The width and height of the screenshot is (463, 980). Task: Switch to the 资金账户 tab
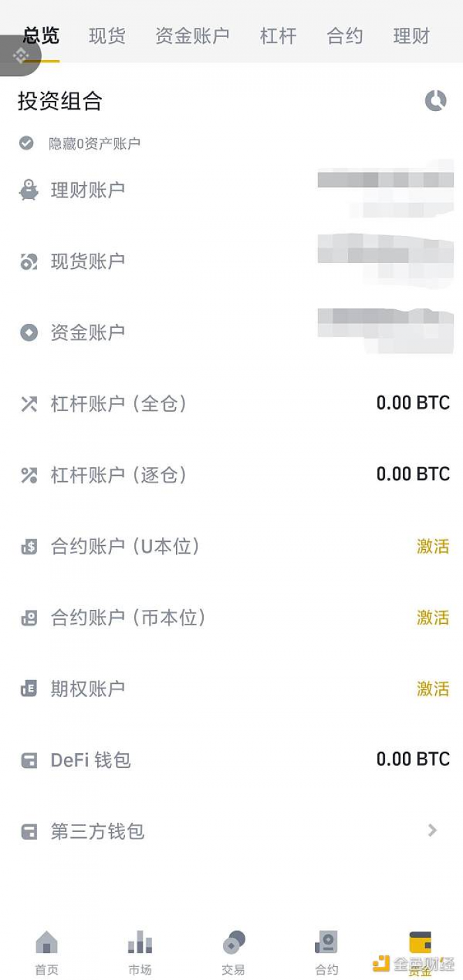(x=192, y=36)
